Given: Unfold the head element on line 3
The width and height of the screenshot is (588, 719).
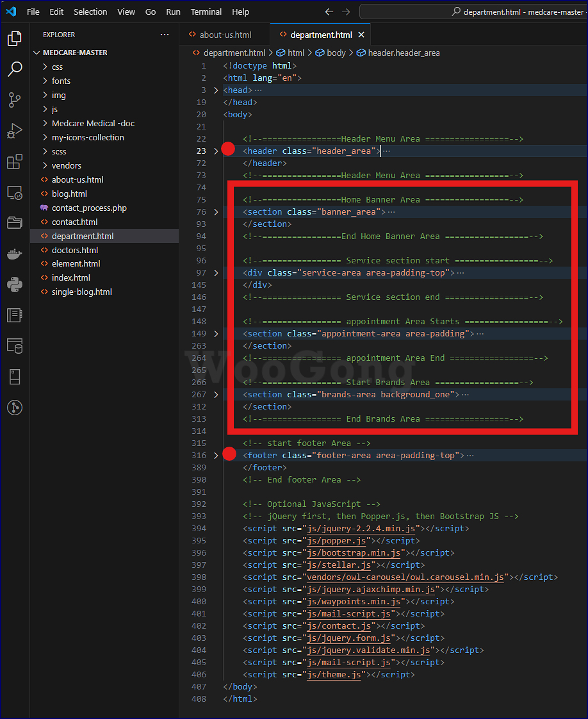Looking at the screenshot, I should [x=216, y=90].
